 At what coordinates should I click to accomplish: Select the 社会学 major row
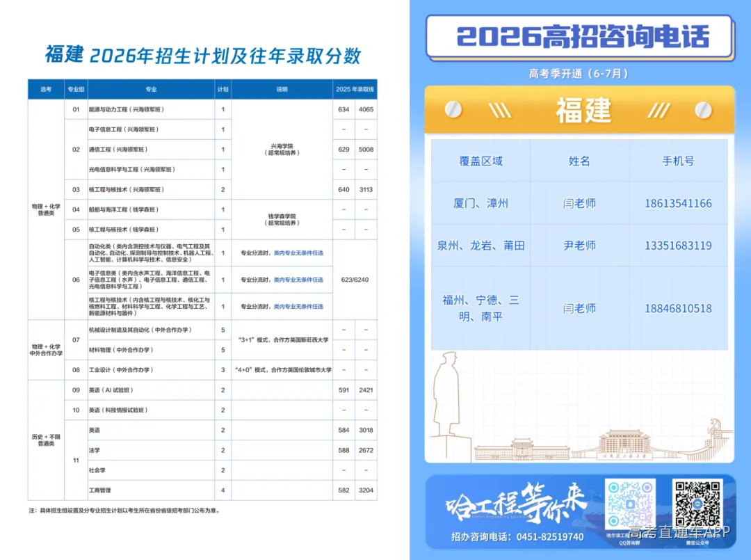click(232, 470)
